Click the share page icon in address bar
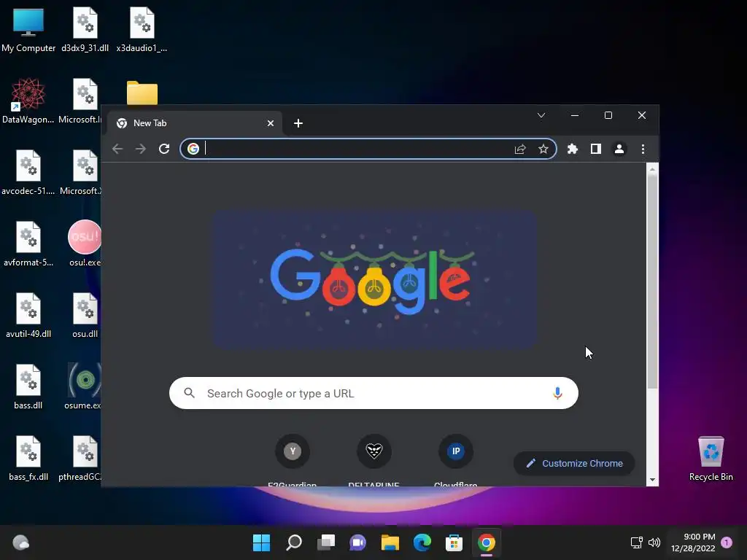This screenshot has height=560, width=747. coord(519,149)
